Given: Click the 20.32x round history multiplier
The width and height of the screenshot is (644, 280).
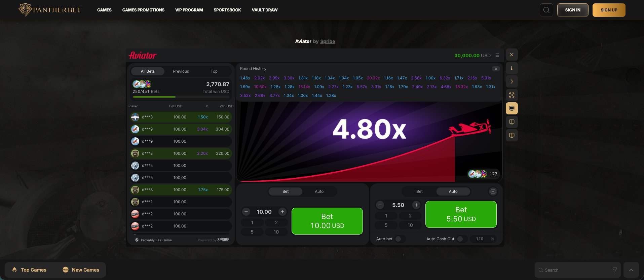Looking at the screenshot, I should [373, 78].
